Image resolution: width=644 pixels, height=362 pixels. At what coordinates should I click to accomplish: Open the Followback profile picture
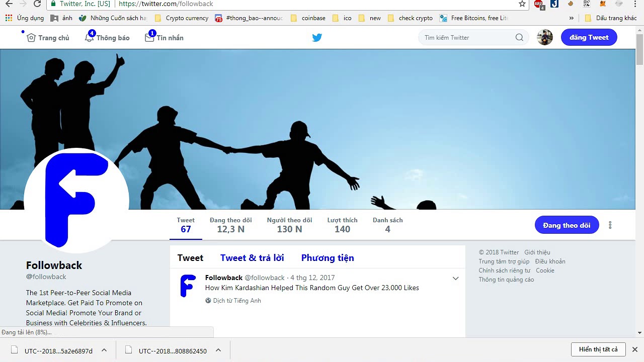76,201
